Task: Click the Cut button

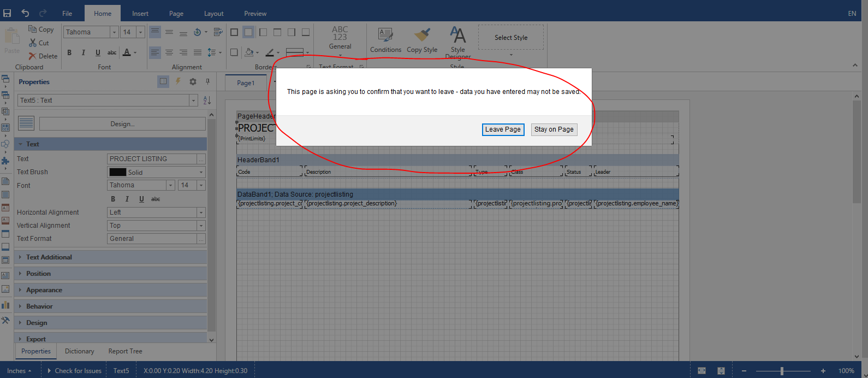Action: pos(39,43)
